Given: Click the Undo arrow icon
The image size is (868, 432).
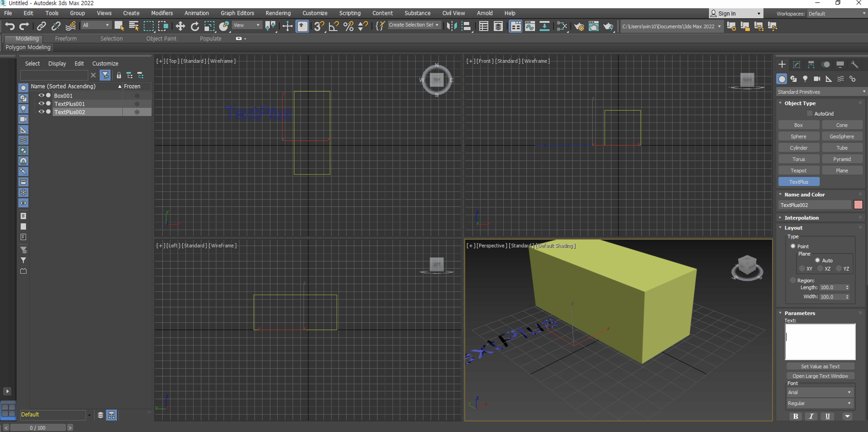Looking at the screenshot, I should 10,26.
